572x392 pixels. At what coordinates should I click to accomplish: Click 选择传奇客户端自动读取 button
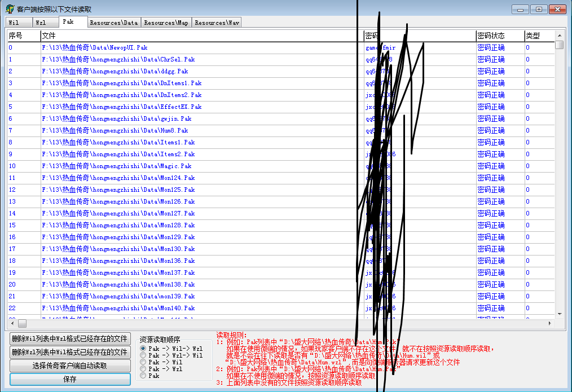tap(70, 365)
